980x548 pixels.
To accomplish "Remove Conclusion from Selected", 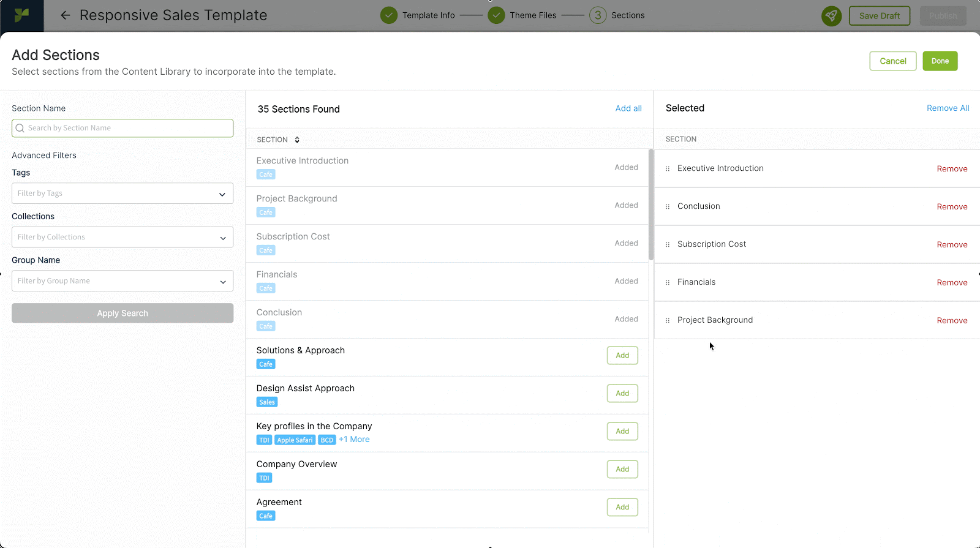I will coord(952,207).
